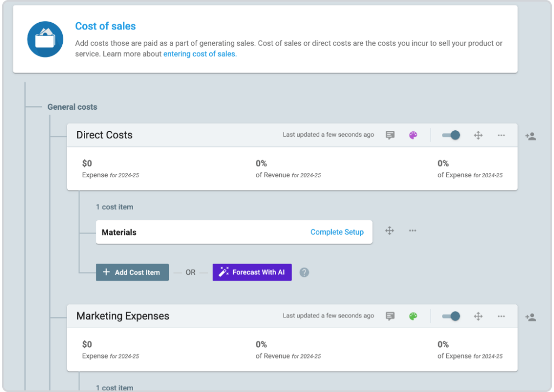Invite a collaborator to Direct Costs

point(531,137)
